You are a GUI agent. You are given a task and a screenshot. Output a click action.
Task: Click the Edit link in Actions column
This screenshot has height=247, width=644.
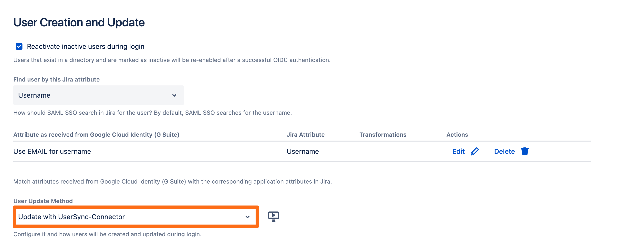tap(458, 151)
